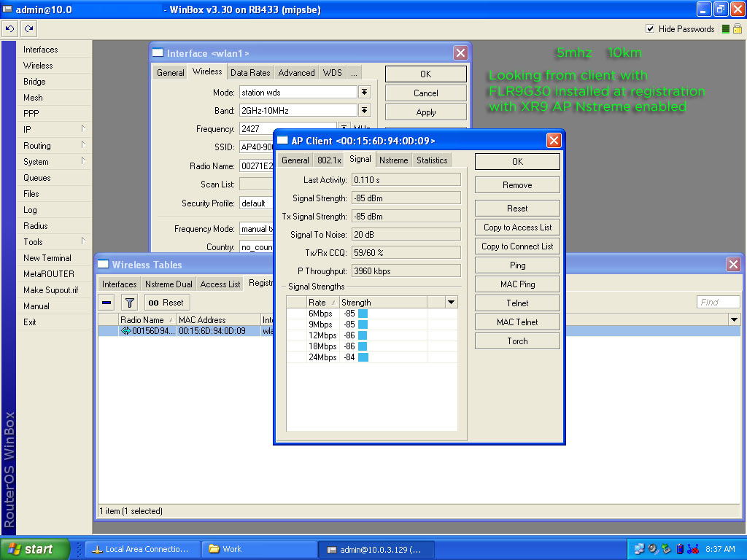Click the Find field in Wireless Tables
The width and height of the screenshot is (747, 560).
tap(718, 302)
